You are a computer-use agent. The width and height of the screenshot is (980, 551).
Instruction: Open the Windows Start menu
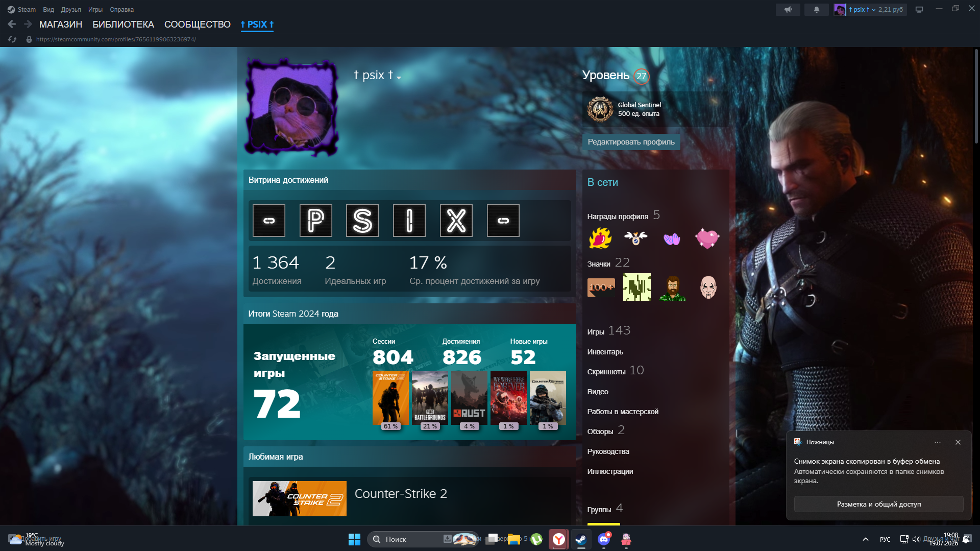(354, 539)
